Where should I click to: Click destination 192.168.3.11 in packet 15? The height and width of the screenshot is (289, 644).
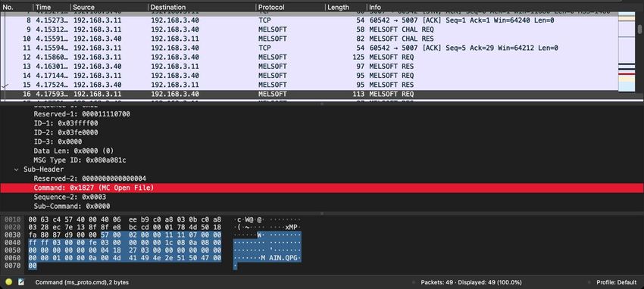(175, 85)
